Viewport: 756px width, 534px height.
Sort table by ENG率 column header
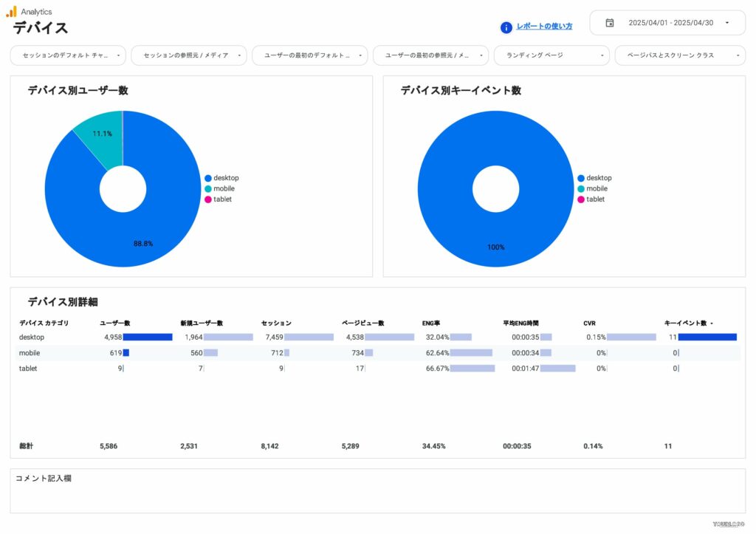[x=430, y=323]
